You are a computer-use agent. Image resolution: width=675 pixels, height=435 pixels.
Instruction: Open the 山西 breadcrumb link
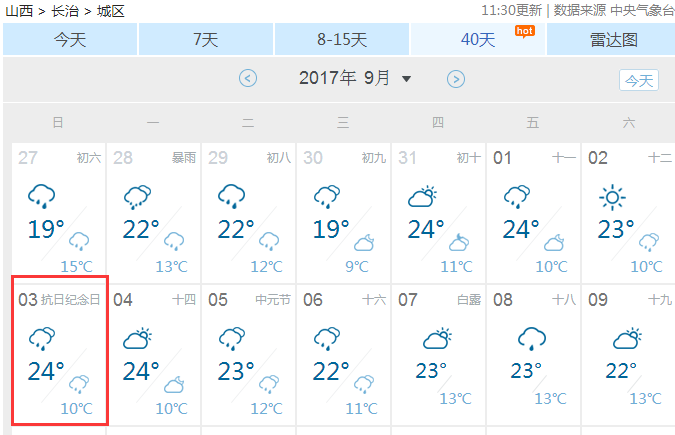[x=19, y=11]
